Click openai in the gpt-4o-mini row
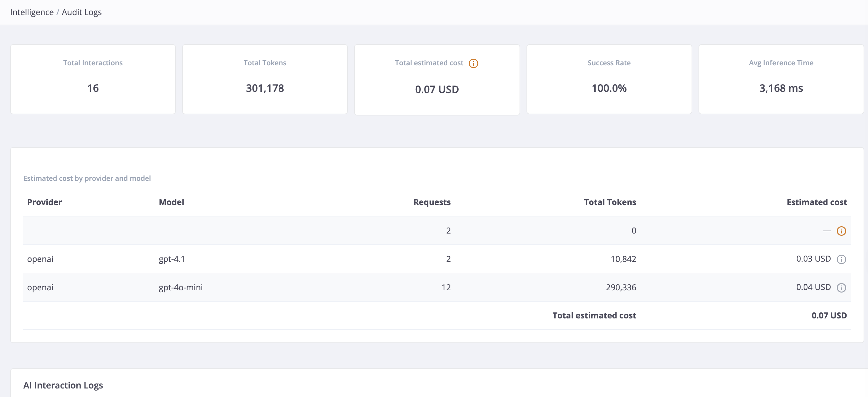The width and height of the screenshot is (868, 397). coord(40,287)
